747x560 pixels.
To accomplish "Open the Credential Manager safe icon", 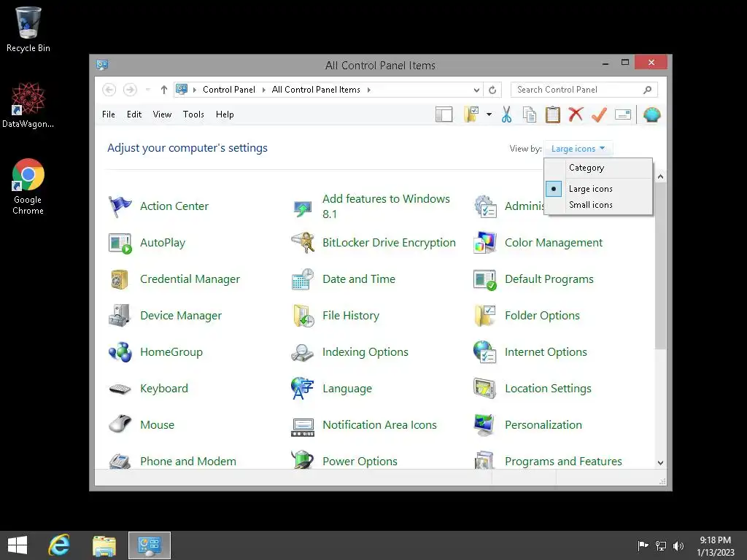I will pyautogui.click(x=120, y=279).
